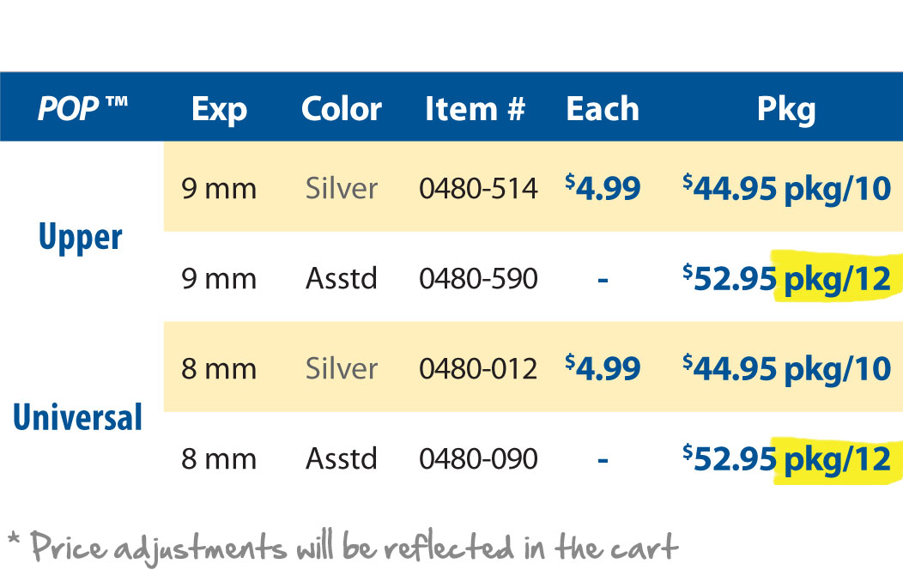Select the Universal row label
The height and width of the screenshot is (588, 903).
click(77, 417)
